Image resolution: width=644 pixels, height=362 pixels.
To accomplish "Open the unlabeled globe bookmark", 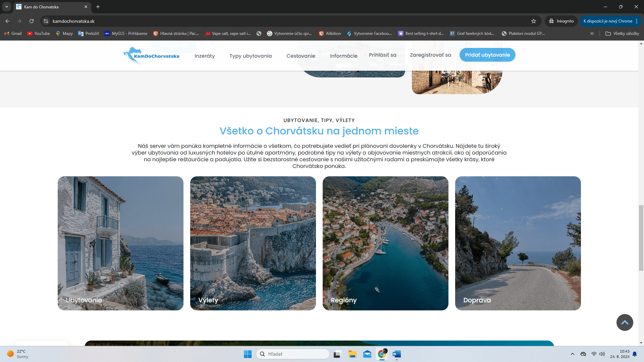I will point(259,34).
